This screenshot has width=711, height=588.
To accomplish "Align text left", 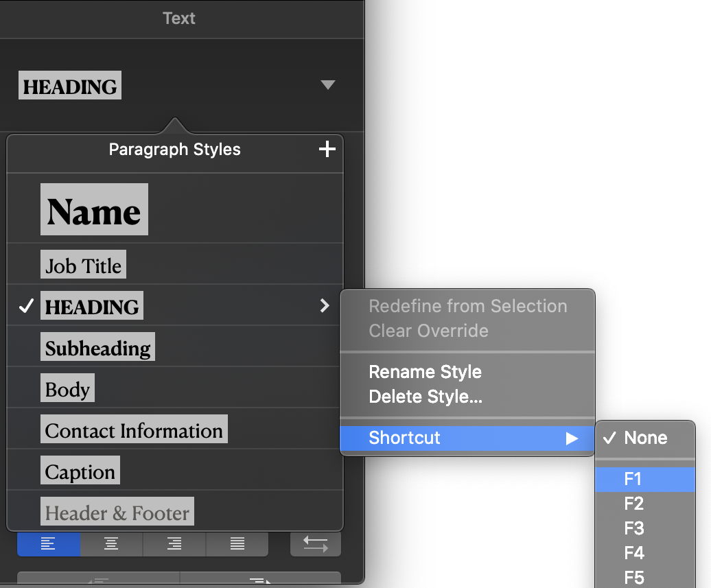I will [x=49, y=543].
